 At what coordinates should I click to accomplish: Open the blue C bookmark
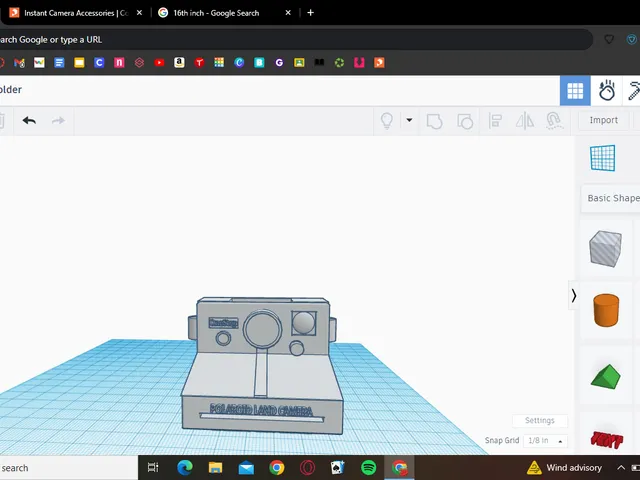click(x=99, y=62)
